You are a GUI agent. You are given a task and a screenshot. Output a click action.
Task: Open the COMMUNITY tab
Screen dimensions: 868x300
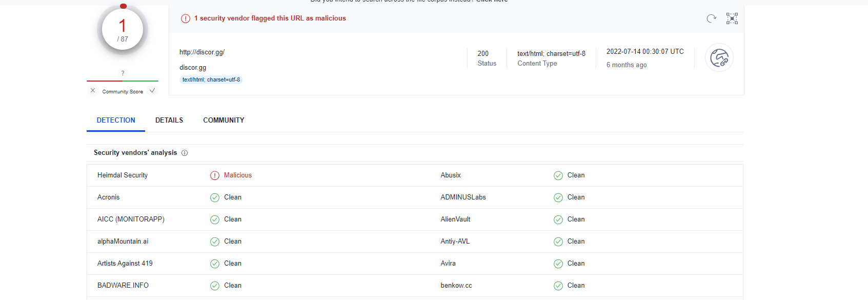224,120
